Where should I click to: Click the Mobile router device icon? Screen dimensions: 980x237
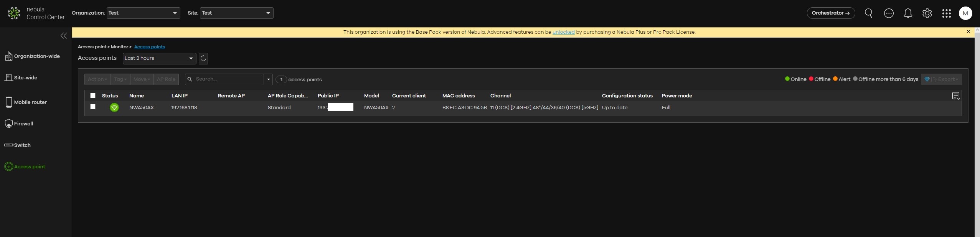click(8, 102)
